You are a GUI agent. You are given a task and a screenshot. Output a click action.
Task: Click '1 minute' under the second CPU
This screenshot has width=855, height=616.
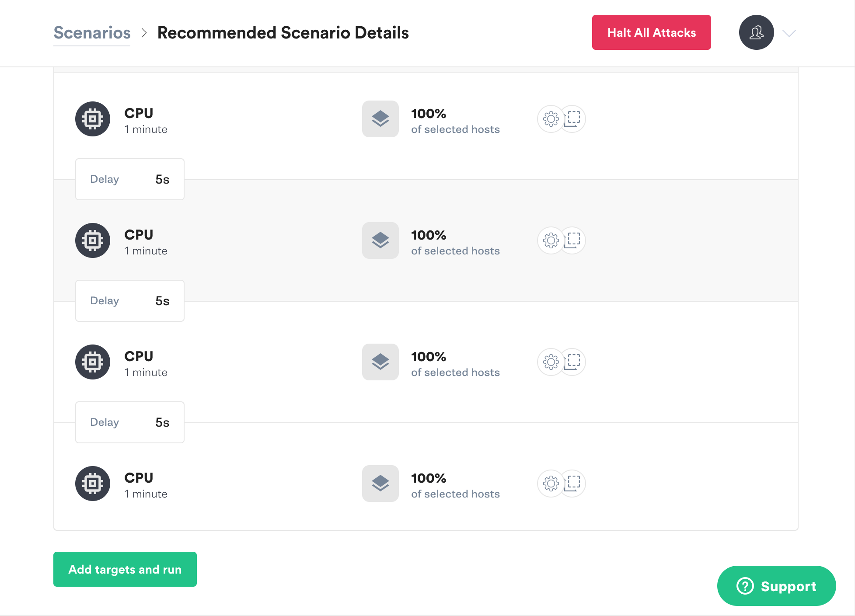pyautogui.click(x=146, y=251)
